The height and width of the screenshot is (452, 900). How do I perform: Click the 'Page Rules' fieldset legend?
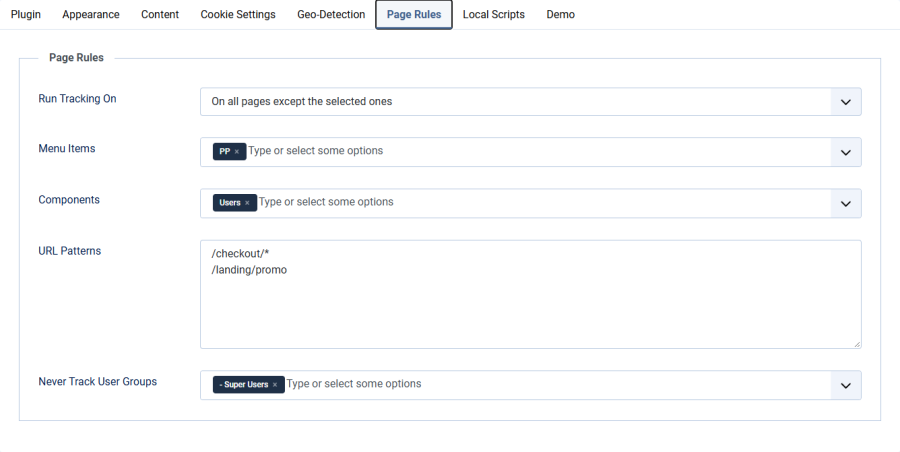76,57
